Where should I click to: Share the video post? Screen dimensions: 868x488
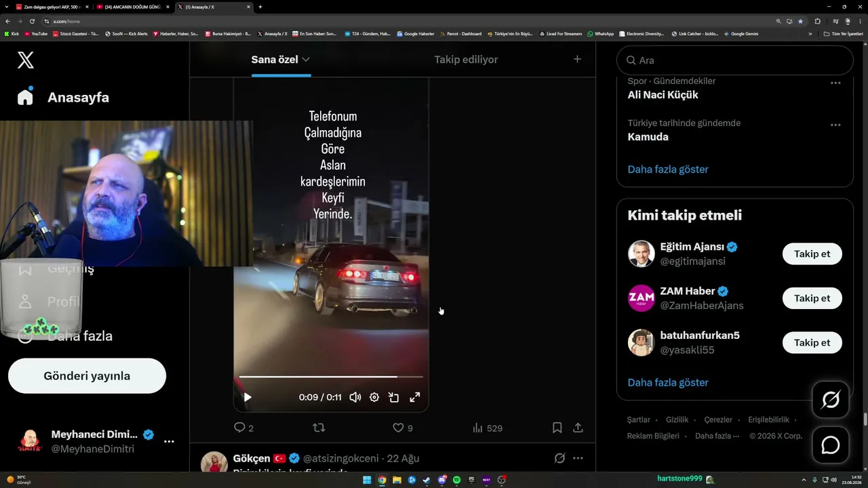pos(578,428)
